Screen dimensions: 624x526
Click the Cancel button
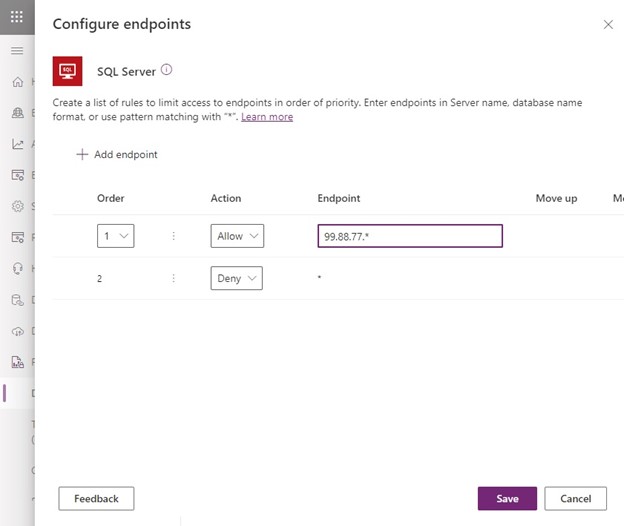575,498
